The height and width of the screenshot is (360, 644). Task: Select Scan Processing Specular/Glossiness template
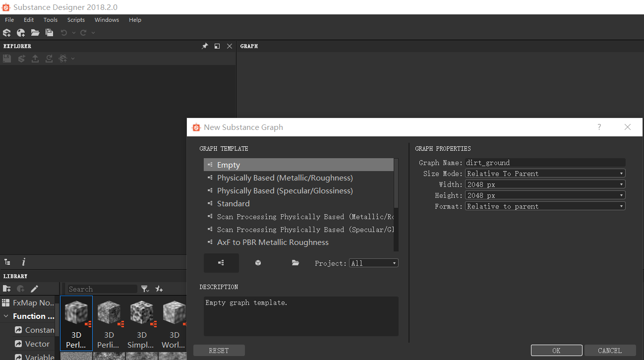pos(298,230)
